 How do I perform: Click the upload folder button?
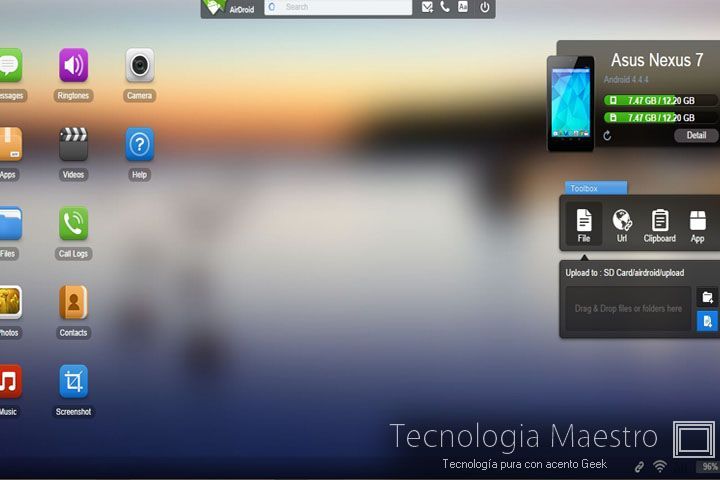[x=707, y=297]
